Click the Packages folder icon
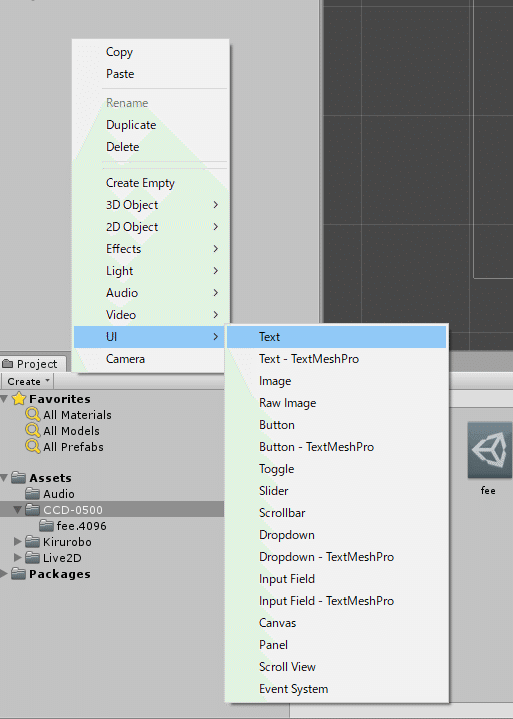This screenshot has height=719, width=513. [x=18, y=574]
